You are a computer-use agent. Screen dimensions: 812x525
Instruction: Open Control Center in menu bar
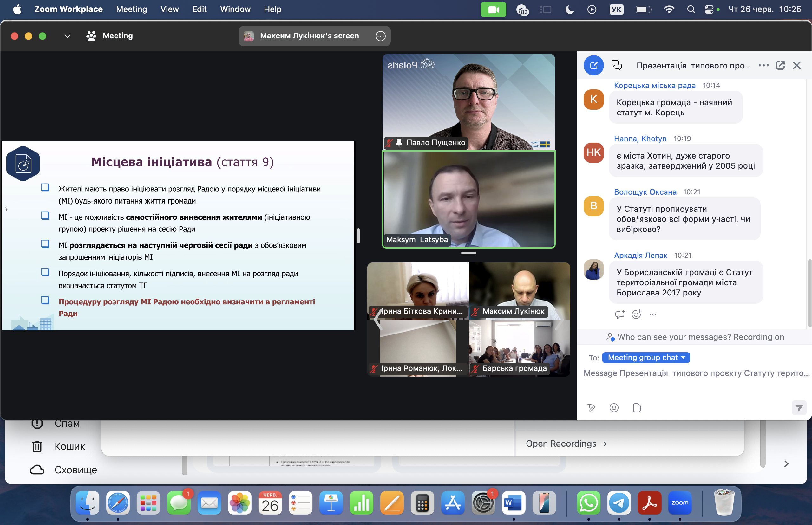[709, 9]
